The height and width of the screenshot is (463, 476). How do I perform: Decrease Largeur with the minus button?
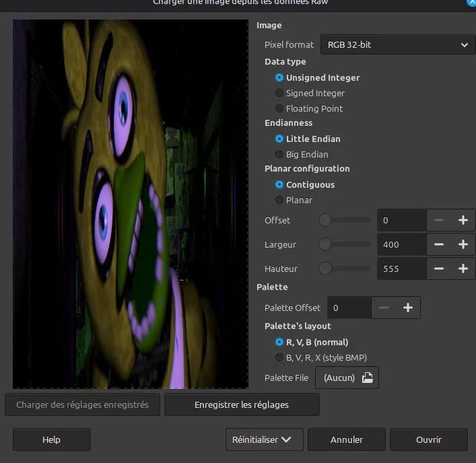tap(439, 244)
